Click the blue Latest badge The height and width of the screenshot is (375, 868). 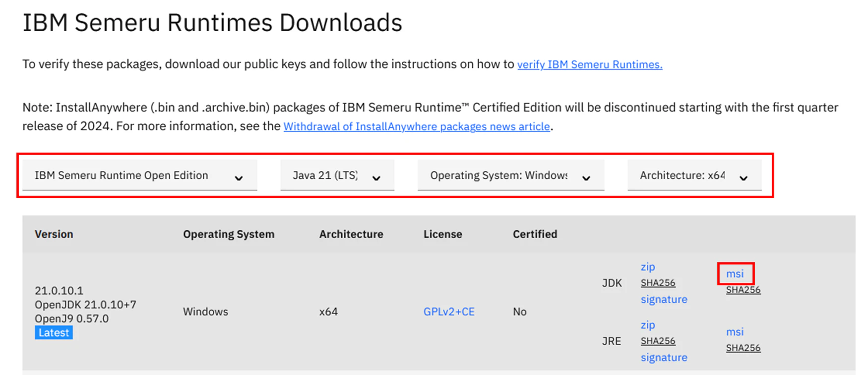54,332
